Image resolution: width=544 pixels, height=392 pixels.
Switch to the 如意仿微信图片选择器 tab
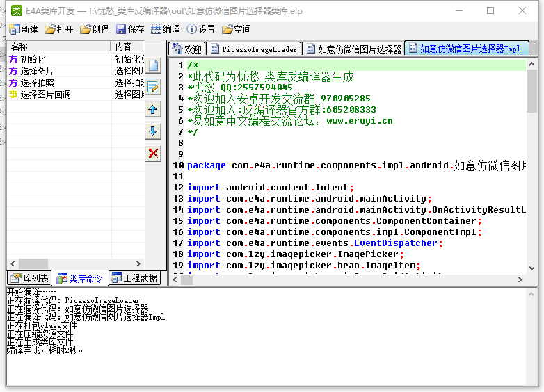(x=354, y=49)
